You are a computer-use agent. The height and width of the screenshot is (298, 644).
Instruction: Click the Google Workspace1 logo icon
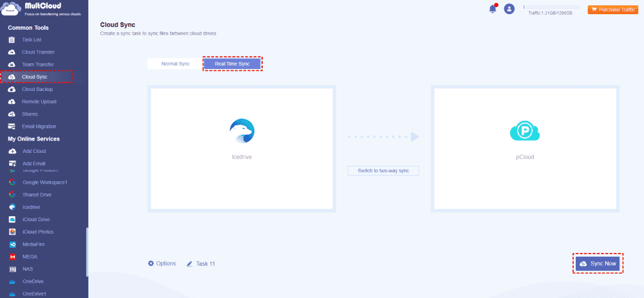tap(13, 182)
